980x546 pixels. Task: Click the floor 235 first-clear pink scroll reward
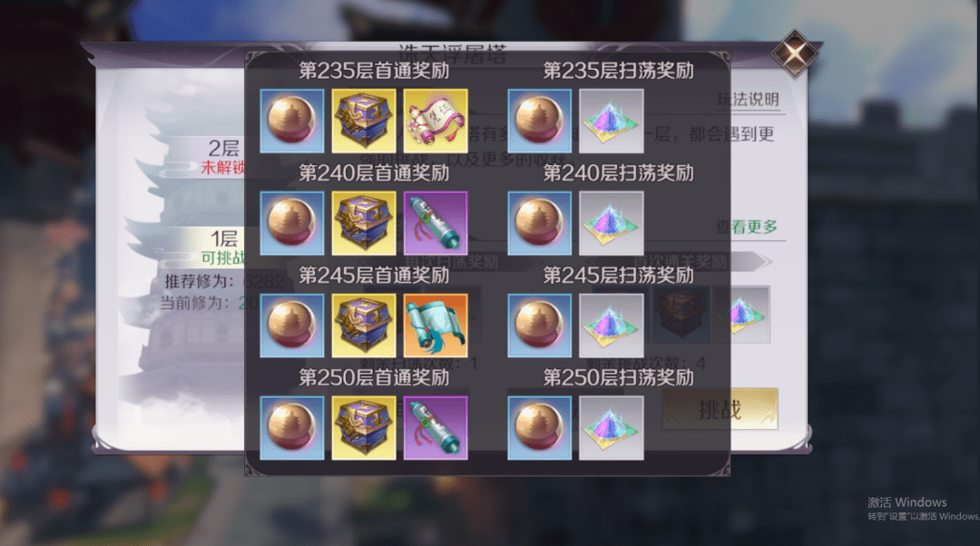pos(436,122)
